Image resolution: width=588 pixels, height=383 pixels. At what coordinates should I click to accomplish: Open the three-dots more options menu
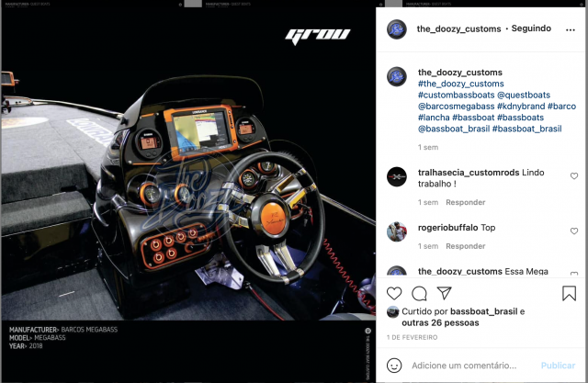(571, 29)
